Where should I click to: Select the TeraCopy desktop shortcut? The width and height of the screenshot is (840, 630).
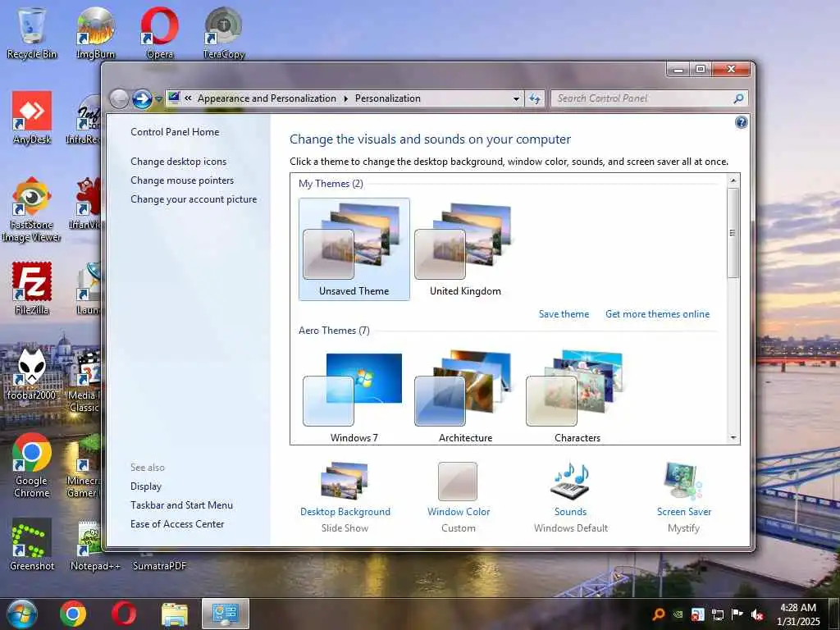click(x=223, y=33)
